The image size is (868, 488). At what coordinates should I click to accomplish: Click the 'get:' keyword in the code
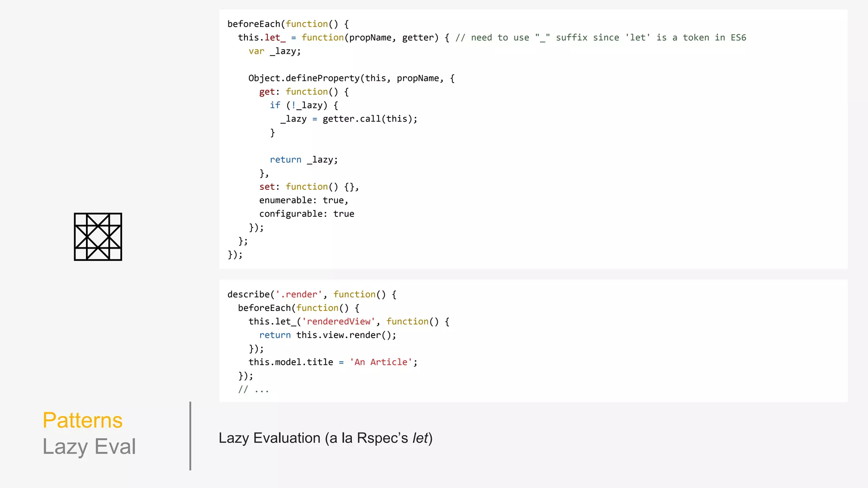(267, 92)
